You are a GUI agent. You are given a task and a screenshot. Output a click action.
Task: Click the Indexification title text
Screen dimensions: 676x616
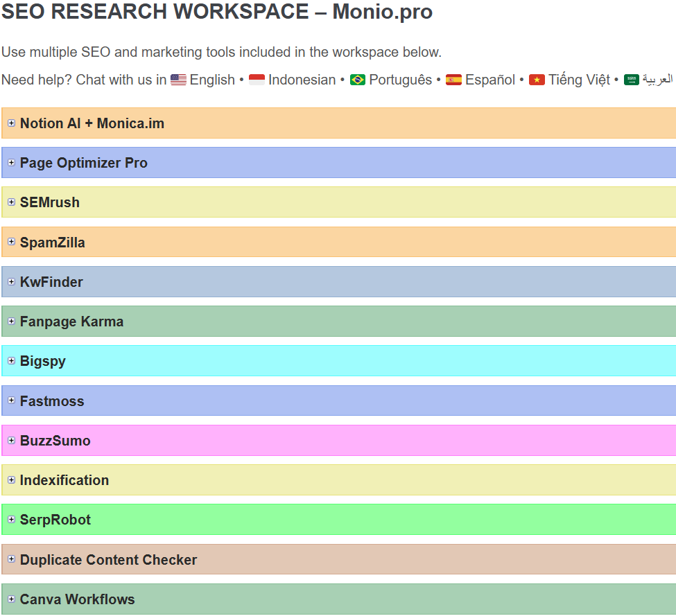tap(64, 480)
